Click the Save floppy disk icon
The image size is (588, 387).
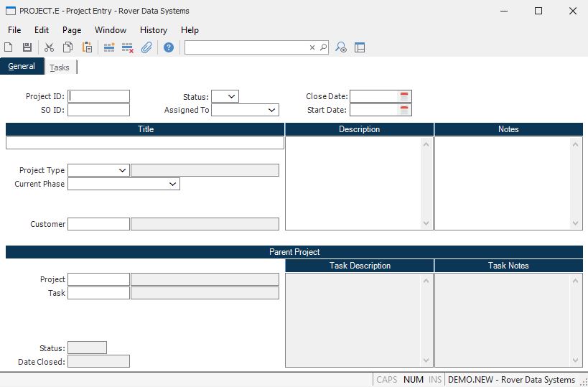click(27, 47)
